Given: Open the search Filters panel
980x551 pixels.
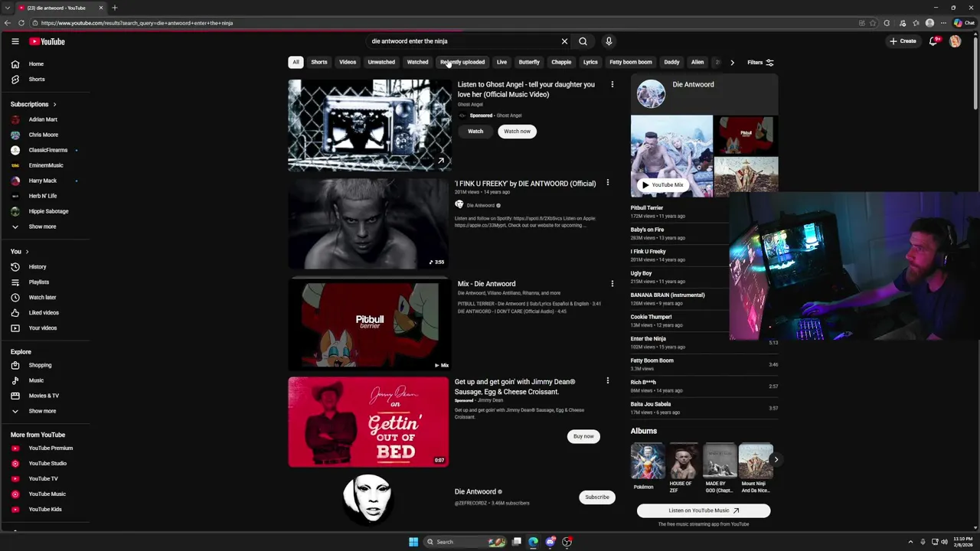Looking at the screenshot, I should click(760, 63).
